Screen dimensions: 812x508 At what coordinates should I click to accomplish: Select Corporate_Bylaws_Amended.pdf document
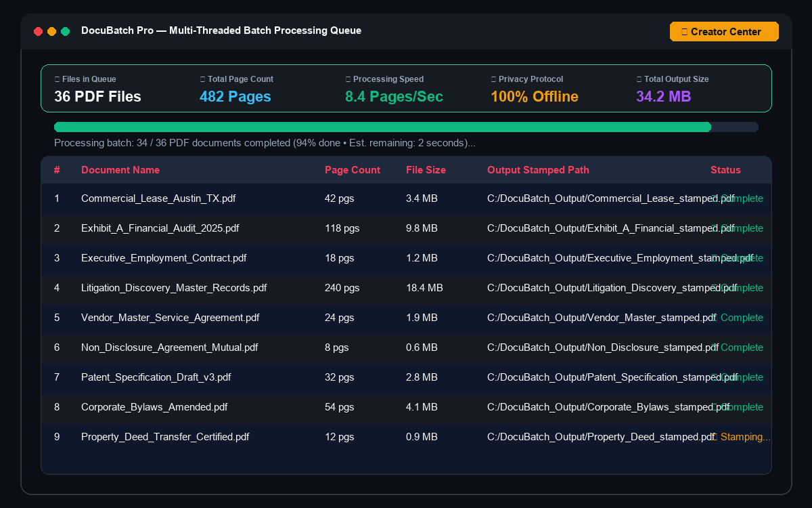154,407
